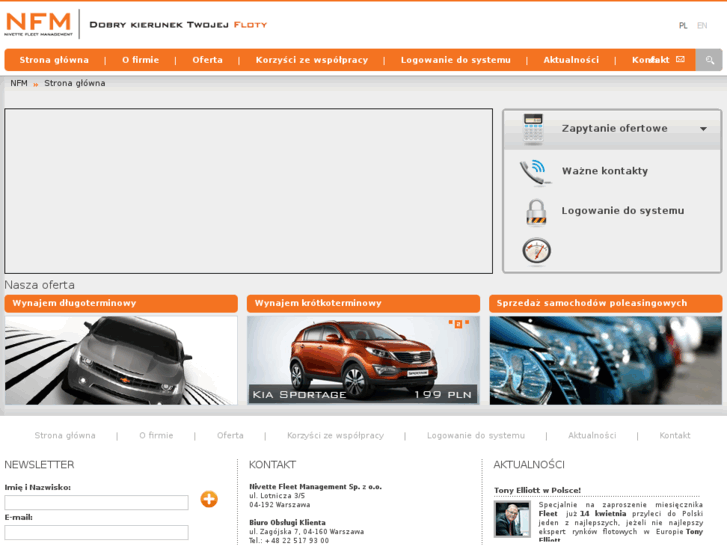Open Wynajem krótkoterminowy offer tab

pos(363,303)
